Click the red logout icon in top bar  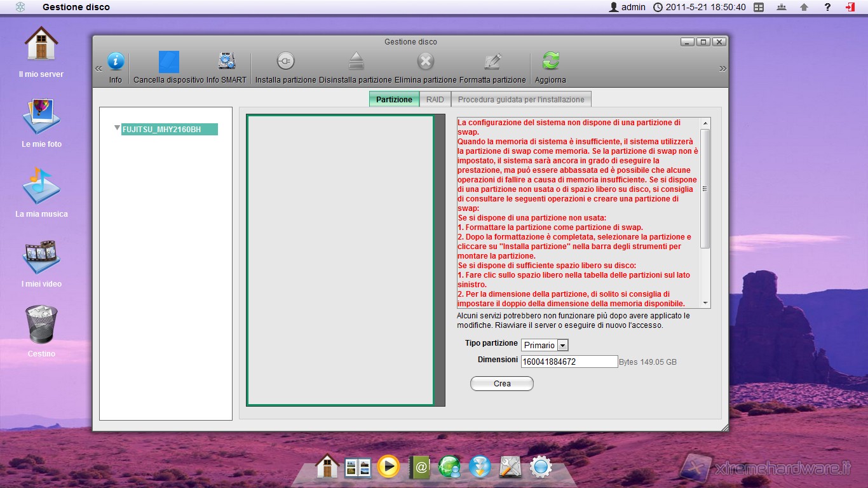(850, 7)
